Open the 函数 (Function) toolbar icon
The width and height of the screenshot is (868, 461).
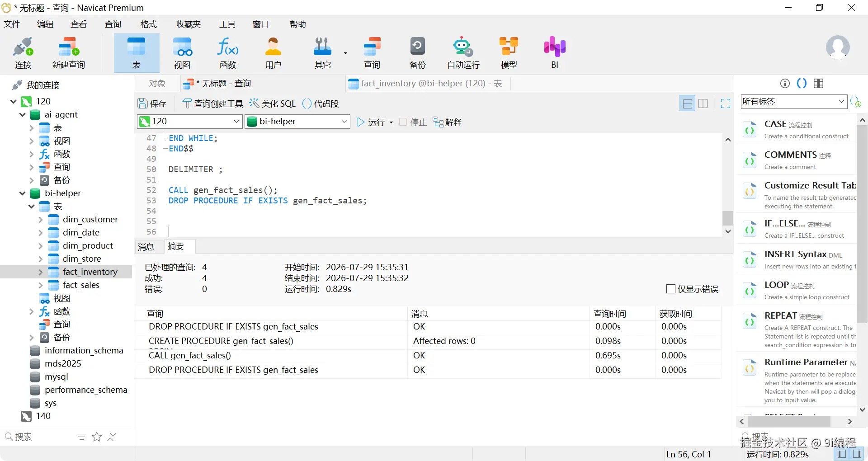click(228, 53)
